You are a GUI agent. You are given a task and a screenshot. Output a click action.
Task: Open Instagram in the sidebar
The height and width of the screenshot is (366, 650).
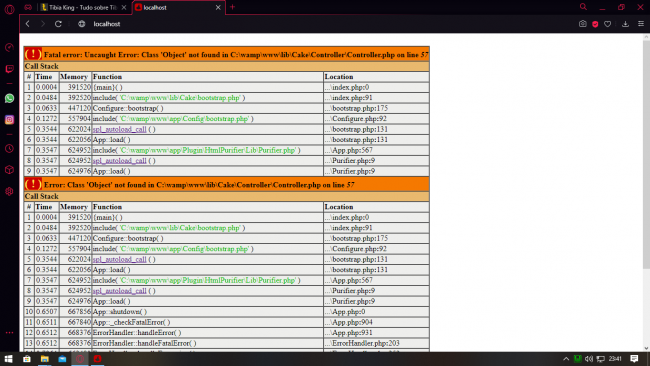9,120
